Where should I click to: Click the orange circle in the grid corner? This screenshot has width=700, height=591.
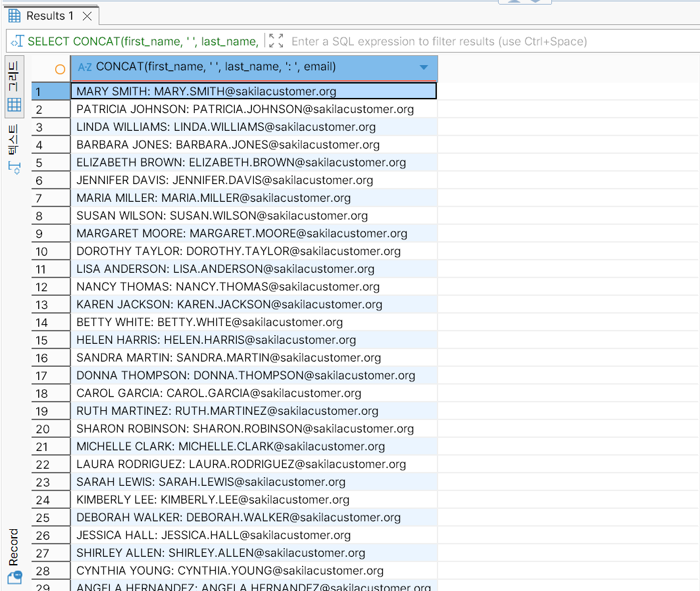point(60,68)
